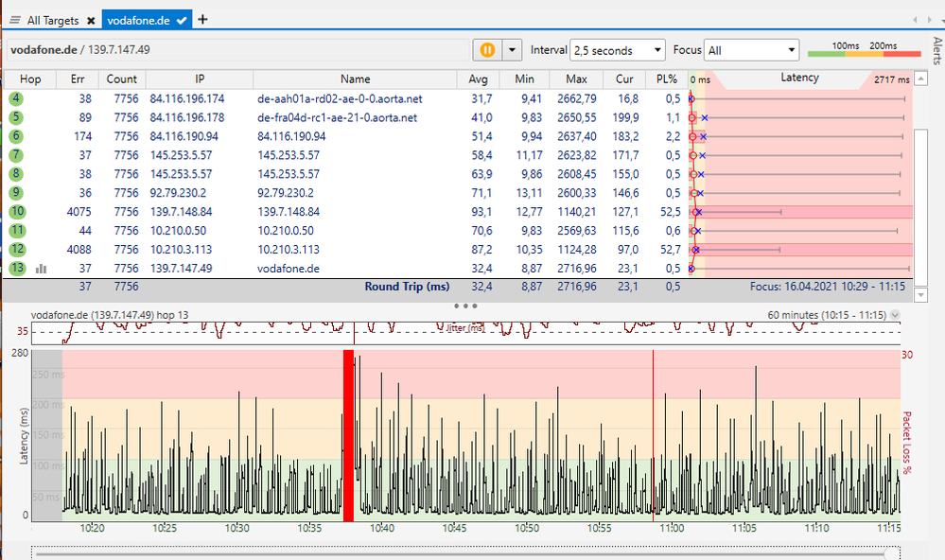Click the timeline graph icon on hop 13
Screen dimensions: 945x560
41,270
